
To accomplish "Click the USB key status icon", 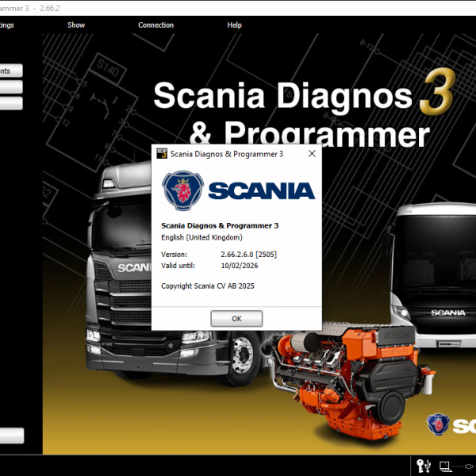I will click(424, 466).
